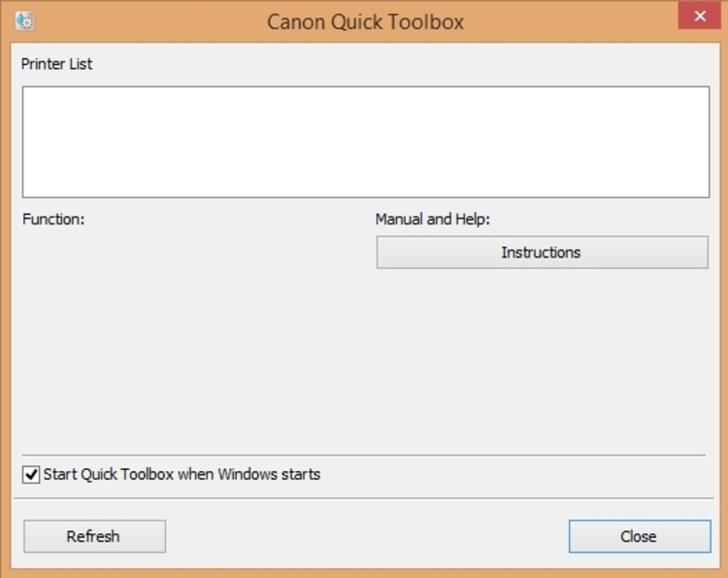Select the 'Start Quick Toolbox when Windows starts' label
Viewport: 728px width, 578px height.
tap(182, 474)
